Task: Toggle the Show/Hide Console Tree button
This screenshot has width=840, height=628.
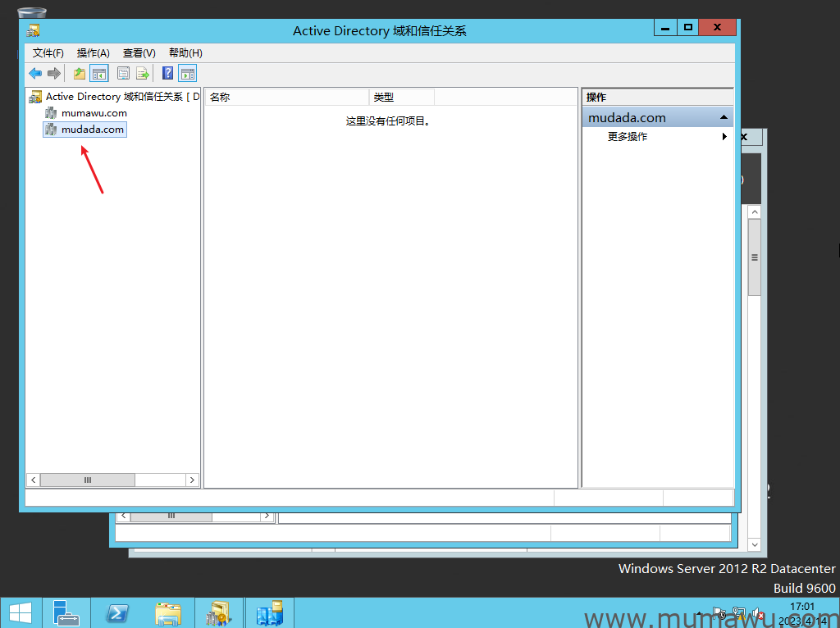Action: (x=98, y=74)
